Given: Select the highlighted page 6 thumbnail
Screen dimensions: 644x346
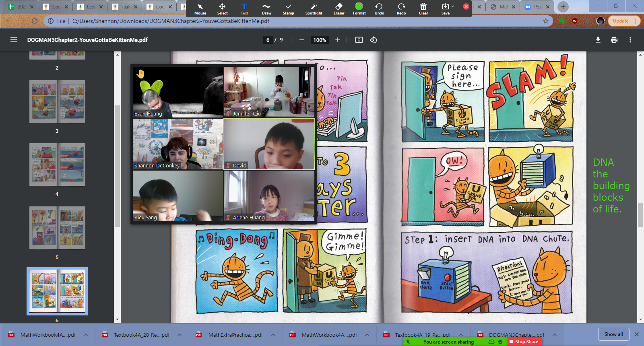Looking at the screenshot, I should coord(57,291).
